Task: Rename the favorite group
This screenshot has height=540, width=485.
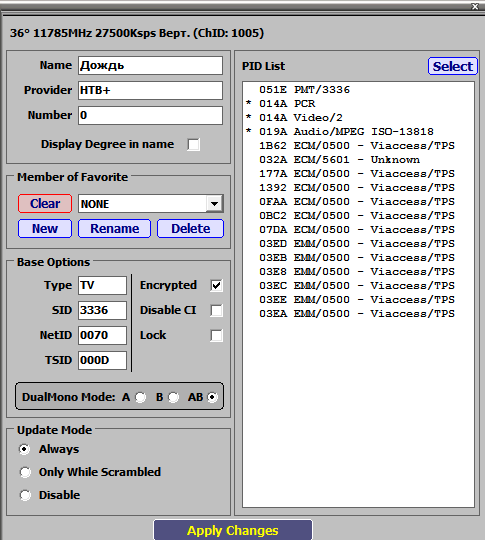Action: (x=114, y=229)
